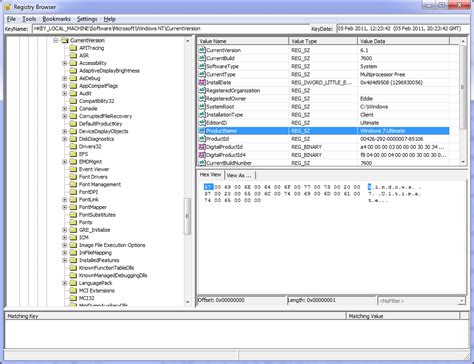Open the Tools menu

tap(29, 19)
